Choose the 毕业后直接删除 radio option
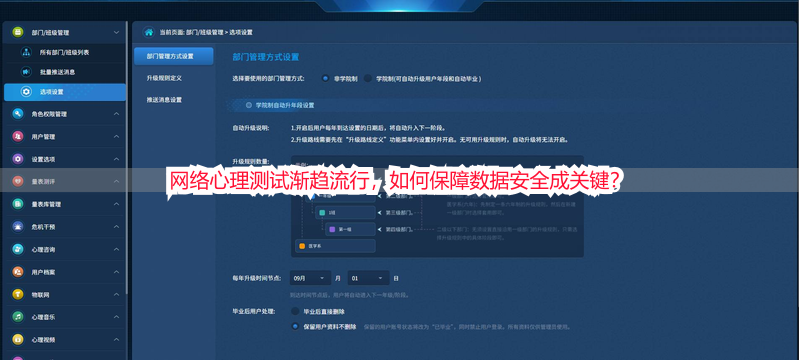This screenshot has height=360, width=799. (295, 311)
